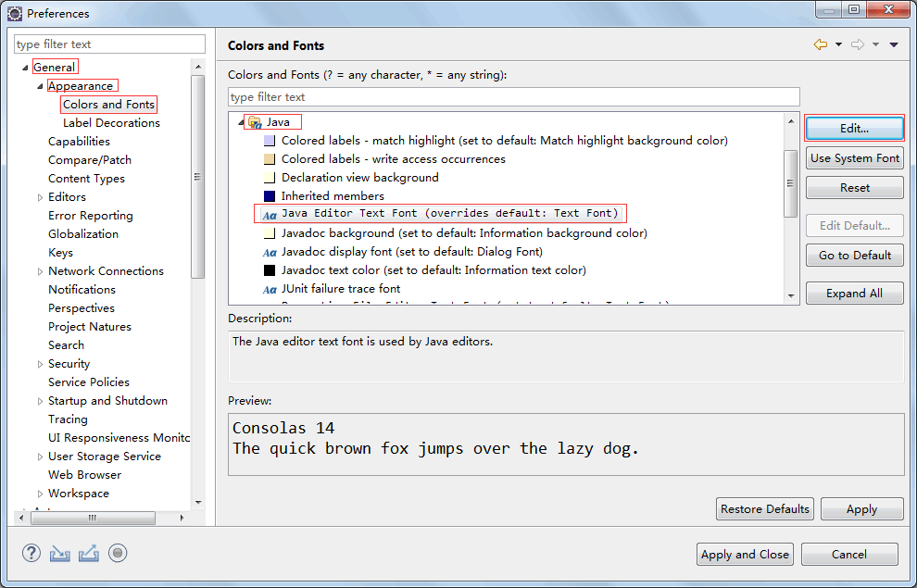The image size is (917, 588).
Task: Click the JUnit failure trace font icon
Action: tap(270, 289)
